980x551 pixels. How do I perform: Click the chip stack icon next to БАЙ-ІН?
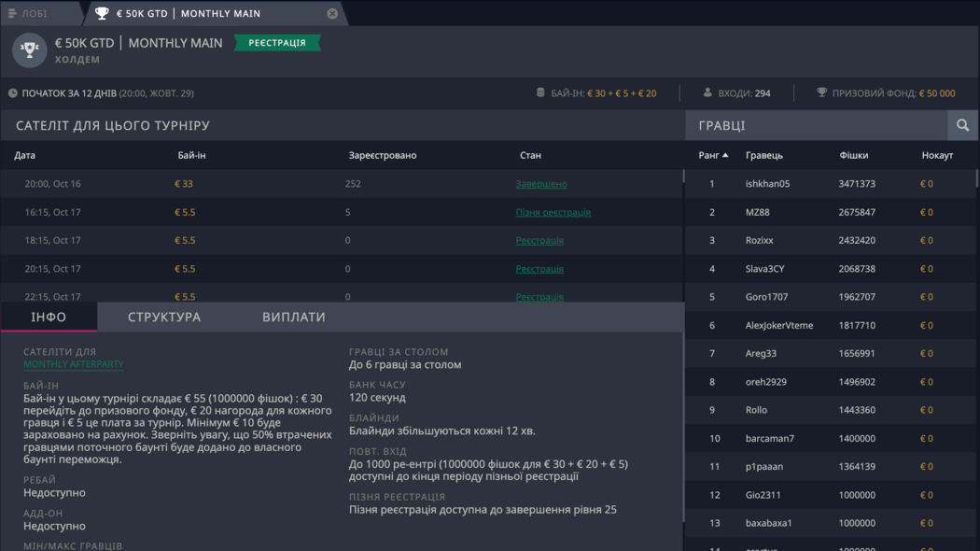(539, 92)
